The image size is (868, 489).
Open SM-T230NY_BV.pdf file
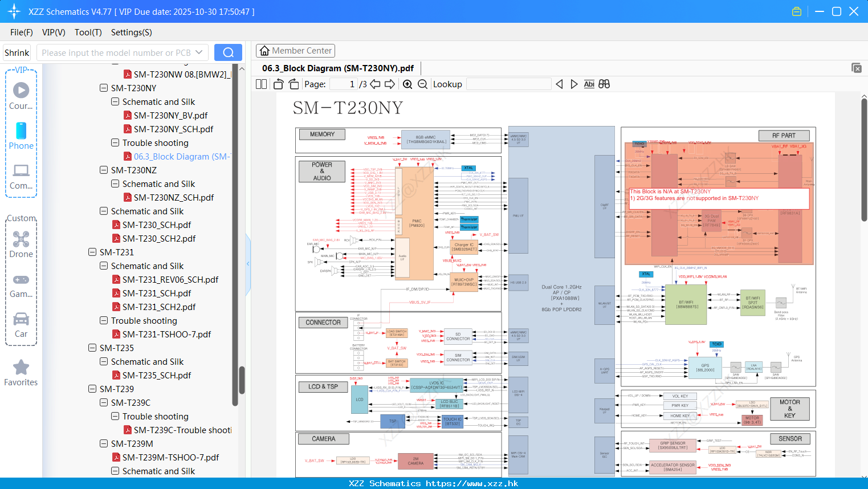[x=170, y=115]
